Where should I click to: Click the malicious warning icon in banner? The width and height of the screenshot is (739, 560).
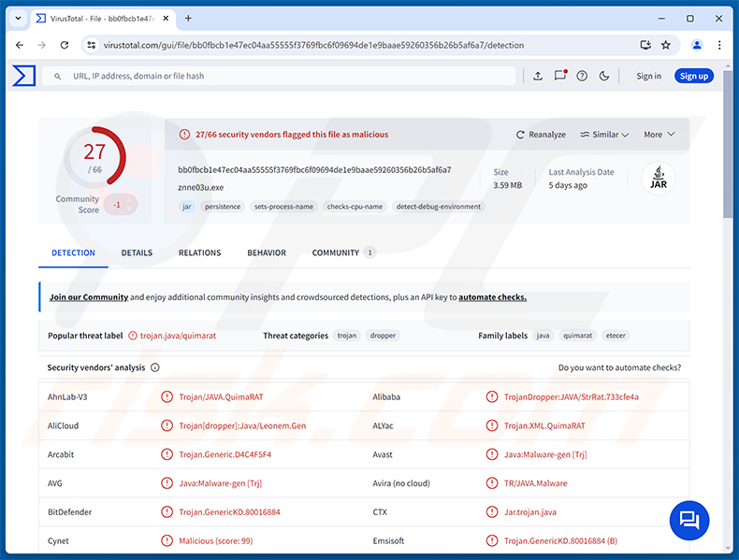pos(184,135)
